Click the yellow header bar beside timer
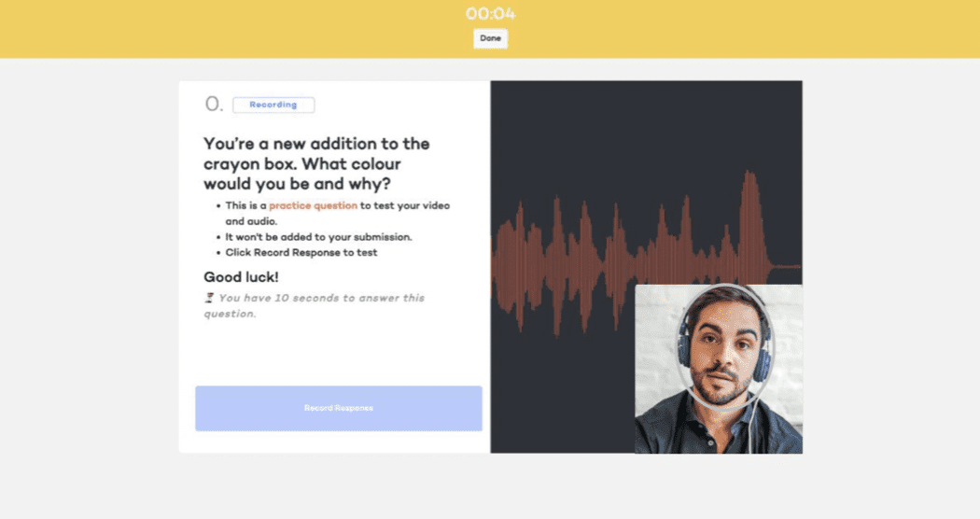980x519 pixels. [233, 28]
